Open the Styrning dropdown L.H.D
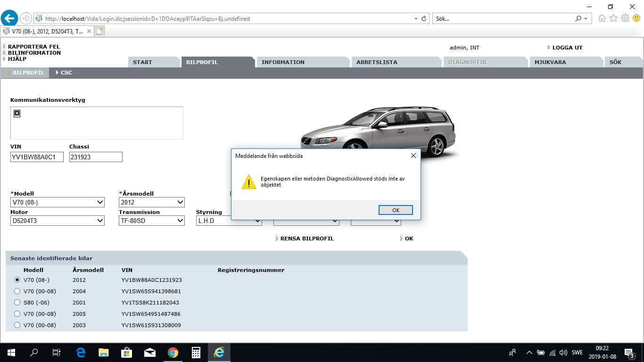 point(229,221)
